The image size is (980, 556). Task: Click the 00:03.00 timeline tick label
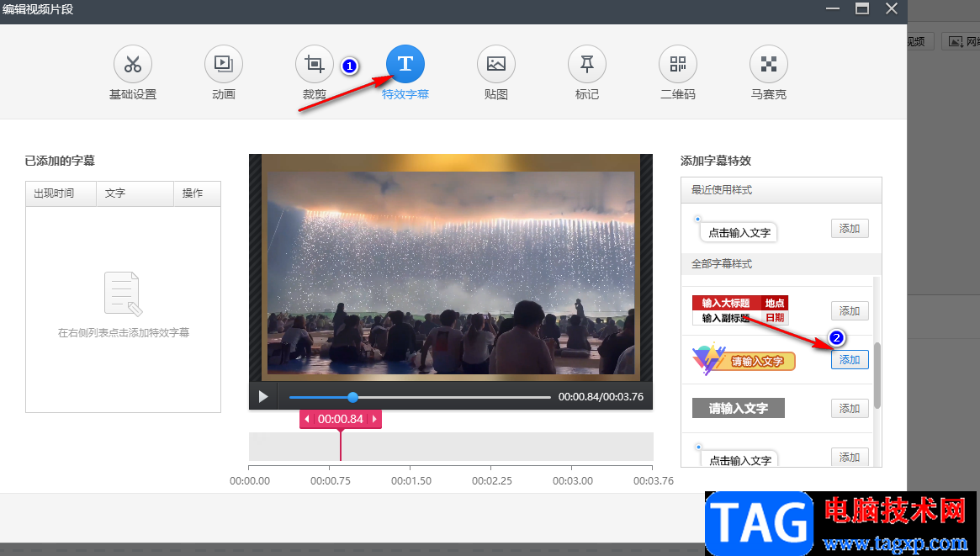click(x=573, y=481)
